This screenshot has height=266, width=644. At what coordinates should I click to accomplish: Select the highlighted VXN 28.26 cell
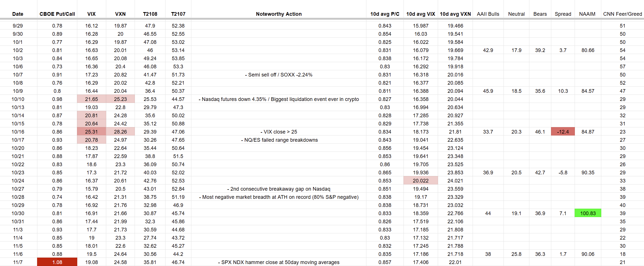coord(120,132)
